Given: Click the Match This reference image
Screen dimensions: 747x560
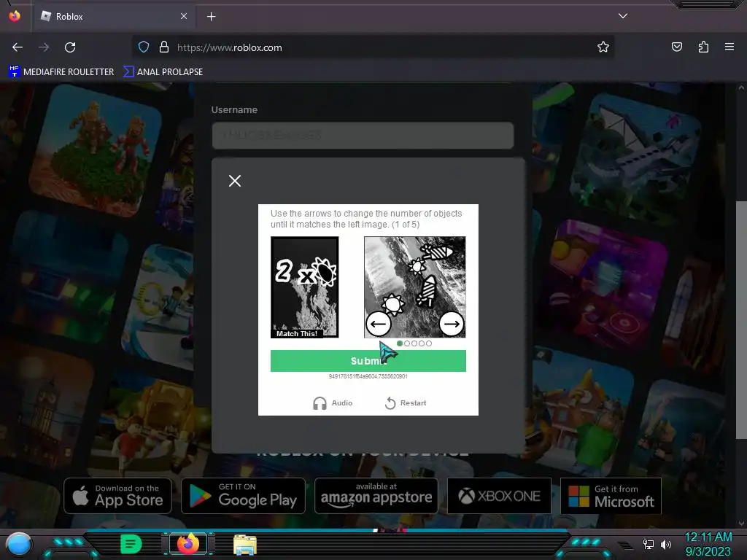Looking at the screenshot, I should point(305,287).
